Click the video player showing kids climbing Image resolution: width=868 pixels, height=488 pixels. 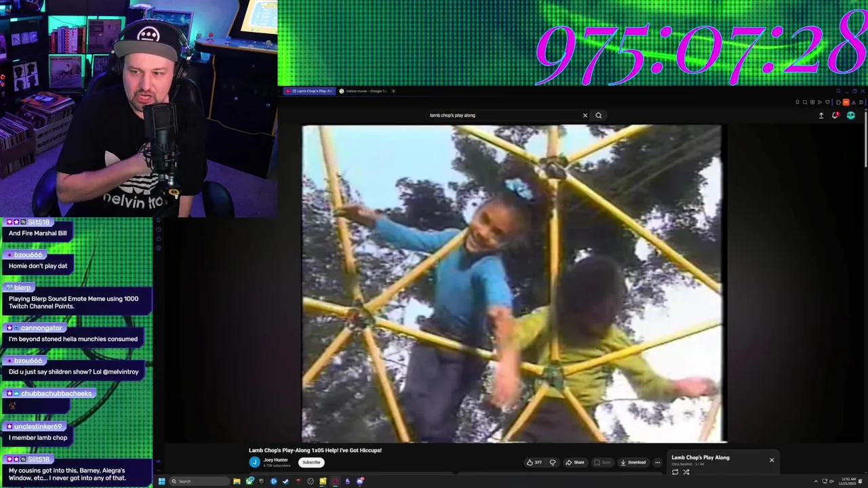[512, 283]
